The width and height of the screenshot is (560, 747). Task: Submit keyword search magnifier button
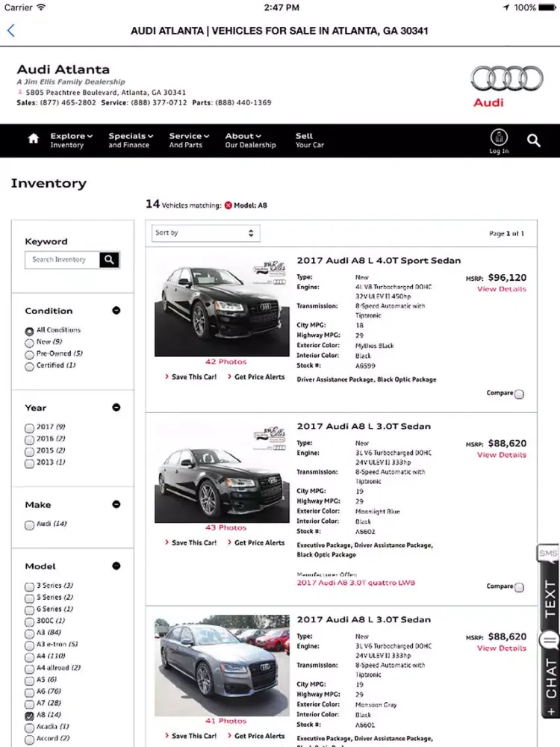tap(110, 260)
